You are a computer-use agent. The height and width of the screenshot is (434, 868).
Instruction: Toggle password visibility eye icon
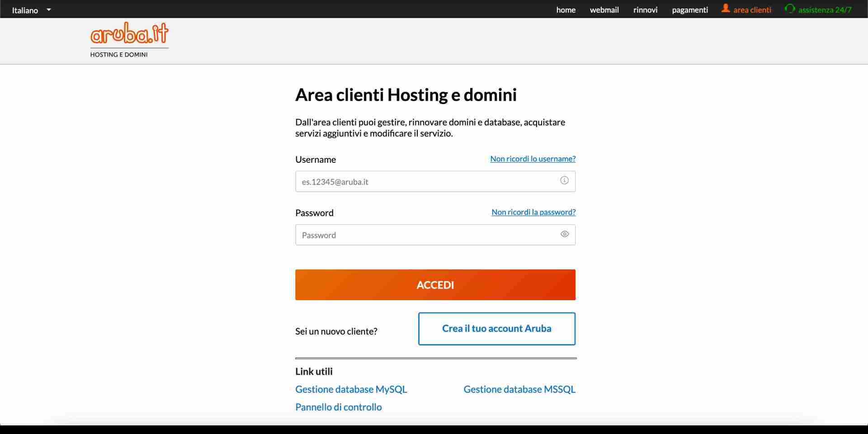tap(564, 234)
